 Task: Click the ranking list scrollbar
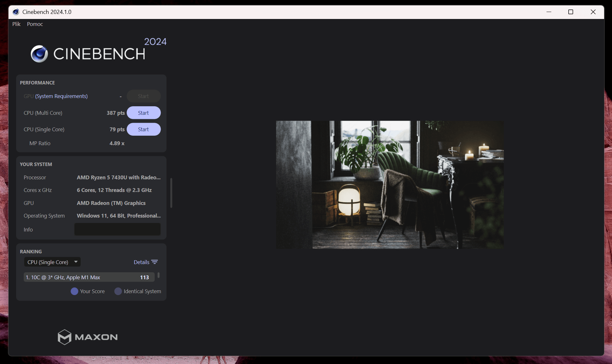158,275
